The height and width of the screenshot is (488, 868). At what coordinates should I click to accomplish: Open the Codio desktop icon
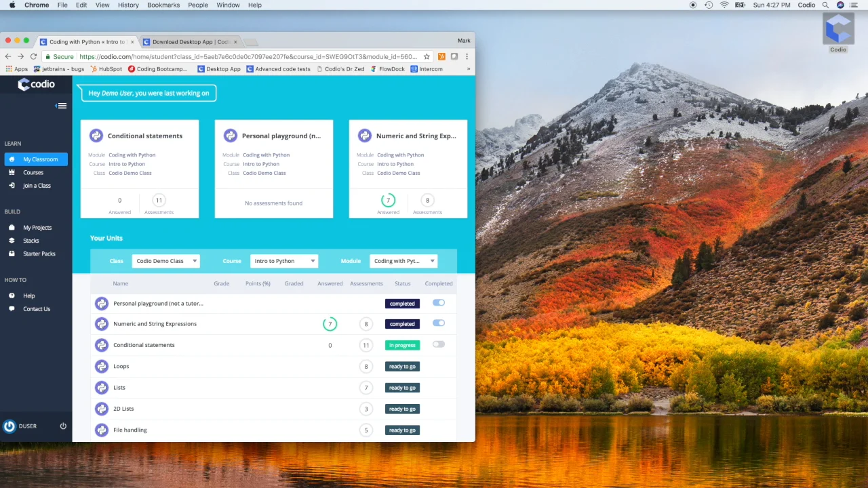tap(838, 33)
